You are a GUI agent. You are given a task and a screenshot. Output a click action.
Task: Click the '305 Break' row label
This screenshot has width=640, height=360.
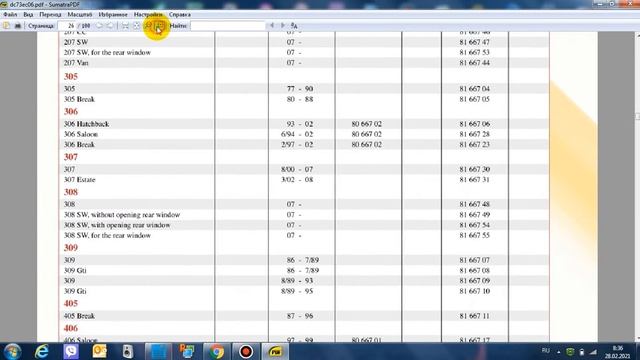tap(79, 99)
